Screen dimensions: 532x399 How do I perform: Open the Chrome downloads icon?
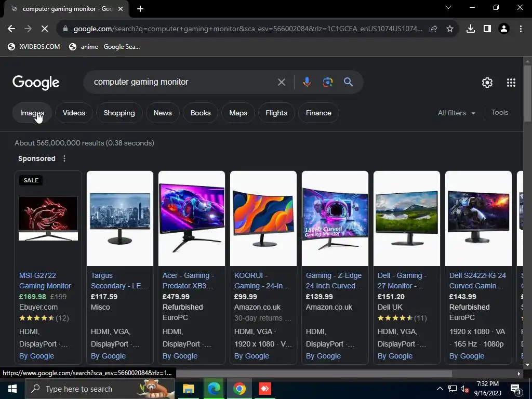coord(471,29)
